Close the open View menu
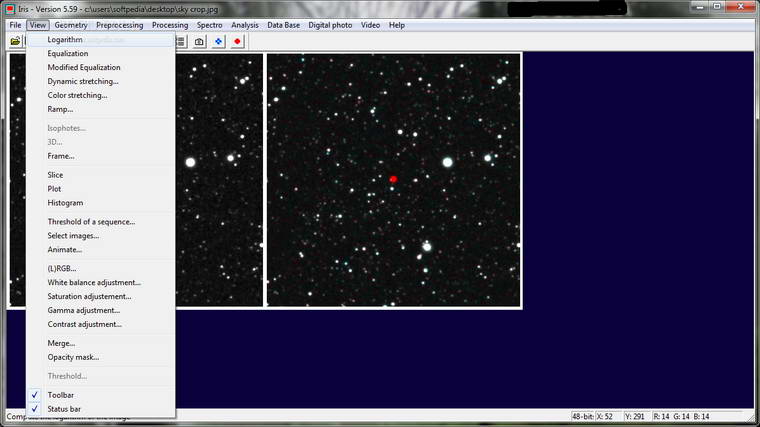The width and height of the screenshot is (760, 427). (37, 25)
